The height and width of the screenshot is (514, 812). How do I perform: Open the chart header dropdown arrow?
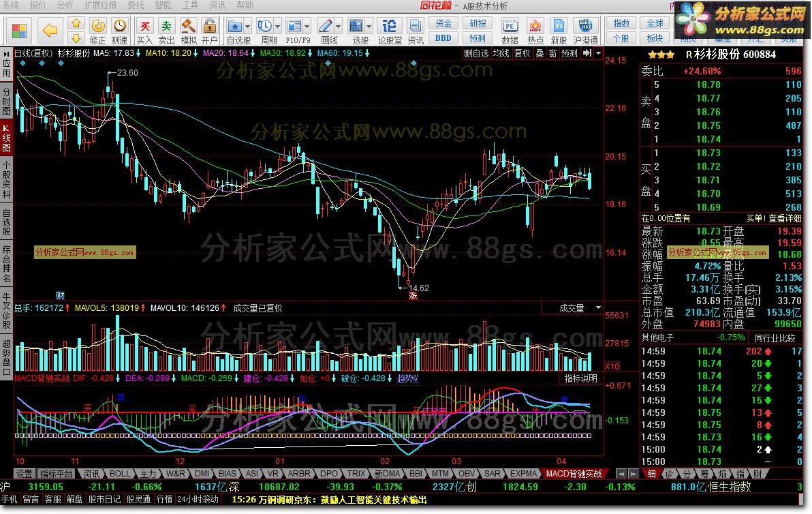[x=598, y=53]
